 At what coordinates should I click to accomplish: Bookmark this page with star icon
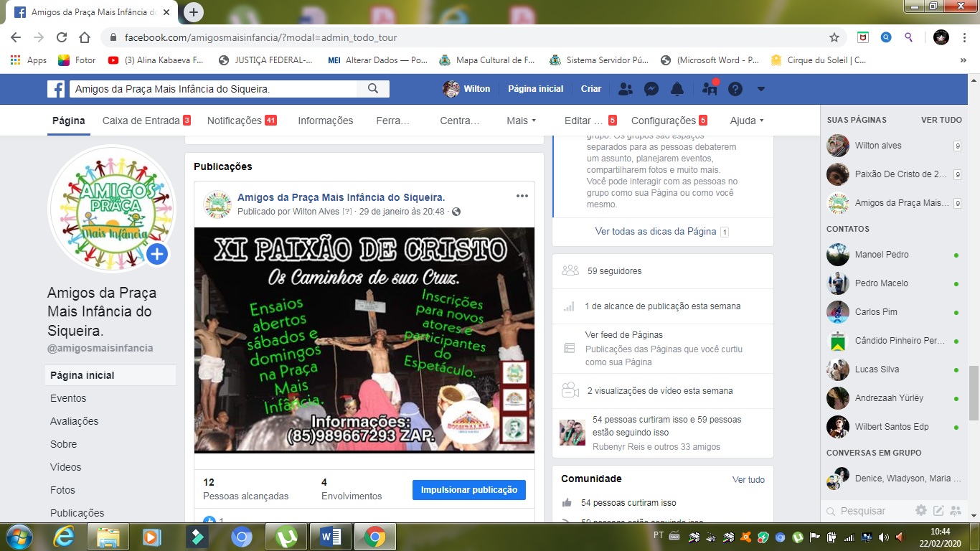[834, 37]
